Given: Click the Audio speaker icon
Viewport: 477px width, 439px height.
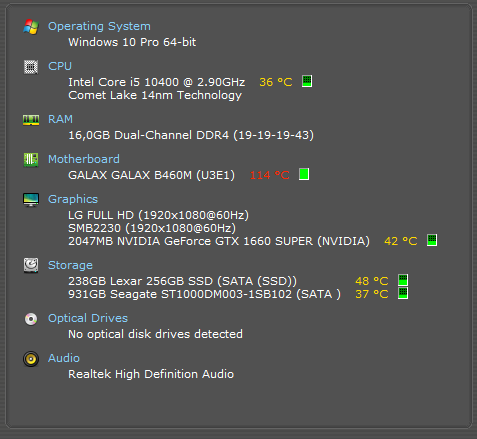Looking at the screenshot, I should tap(31, 359).
